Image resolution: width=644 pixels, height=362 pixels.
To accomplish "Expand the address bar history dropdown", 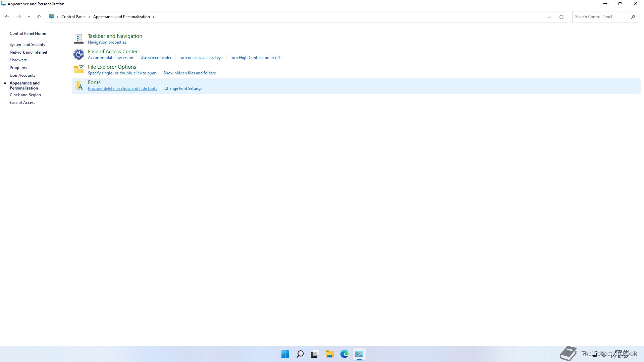I will pyautogui.click(x=549, y=17).
